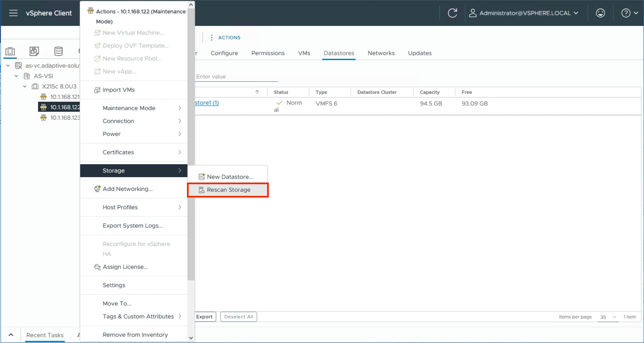Open the Administrator@VSPHERE.LOCAL user menu
The image size is (644, 343).
(x=524, y=13)
